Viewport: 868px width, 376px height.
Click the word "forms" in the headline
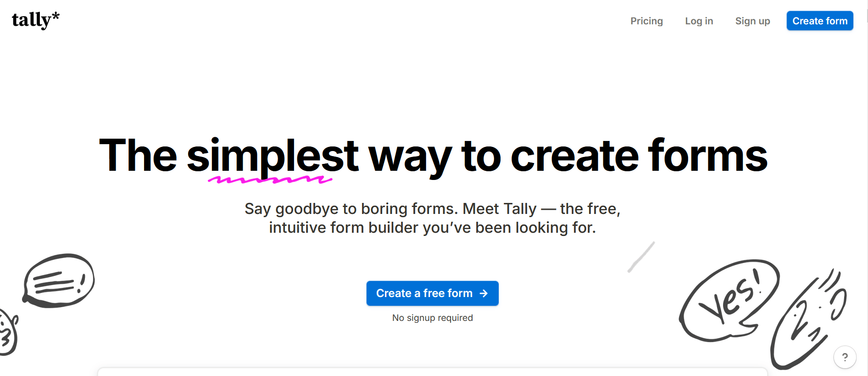707,156
